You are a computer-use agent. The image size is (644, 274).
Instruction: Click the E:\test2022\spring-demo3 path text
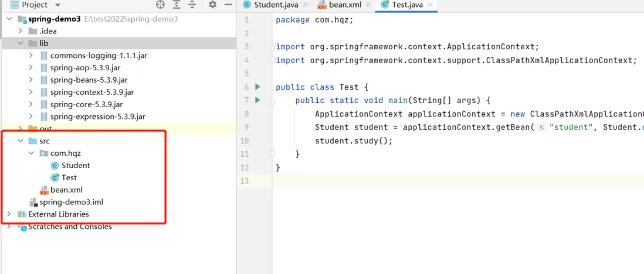click(x=131, y=19)
